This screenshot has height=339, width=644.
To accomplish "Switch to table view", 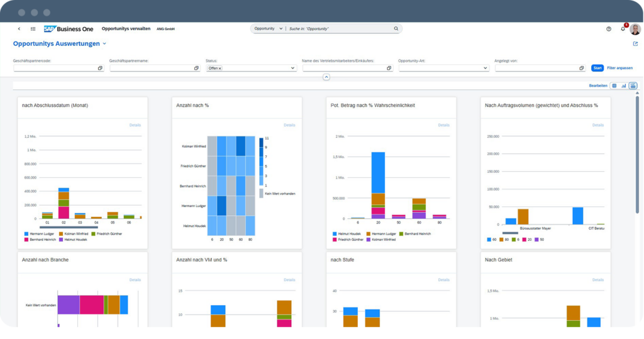I will [x=614, y=86].
